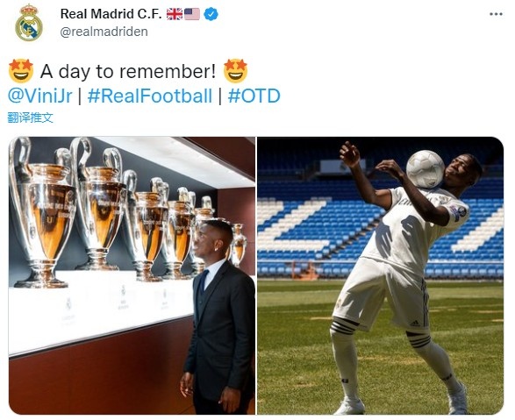This screenshot has width=515, height=420.
Task: Click the UK flag emoji beside the name
Action: [175, 14]
